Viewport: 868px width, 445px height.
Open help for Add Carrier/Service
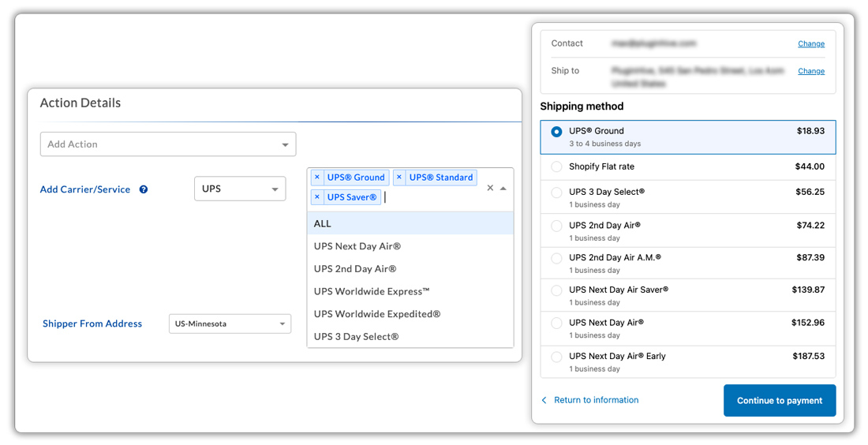tap(144, 189)
